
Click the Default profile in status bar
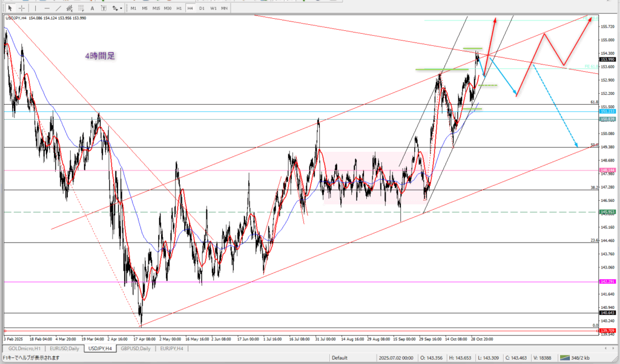click(x=339, y=358)
